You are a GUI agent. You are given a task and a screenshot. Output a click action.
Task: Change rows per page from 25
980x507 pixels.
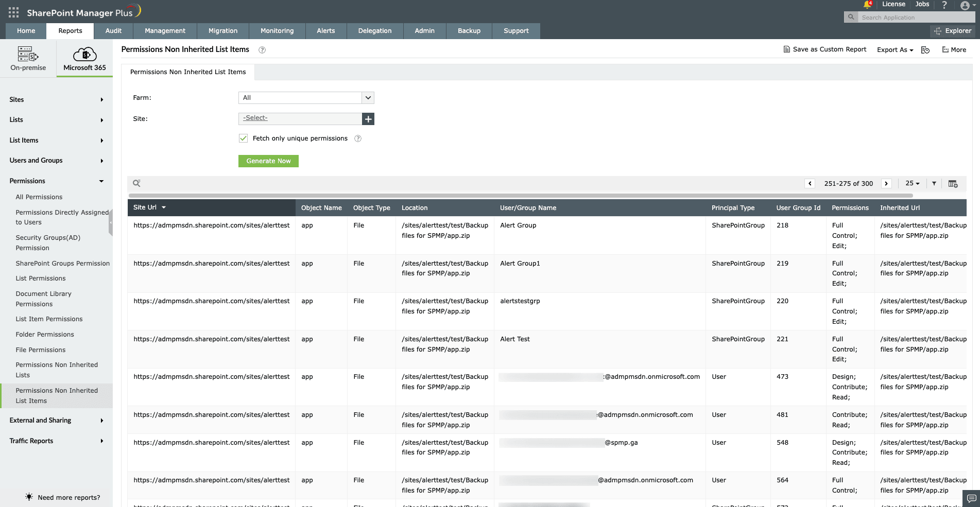(x=912, y=183)
